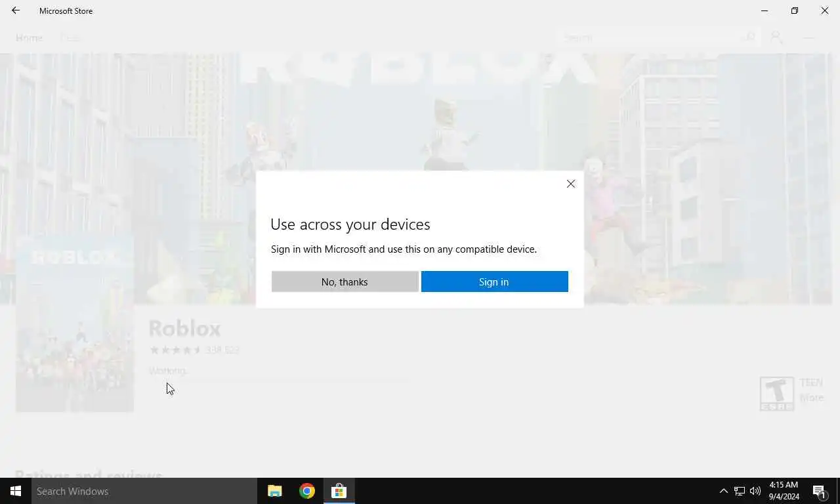Viewport: 840px width, 504px height.
Task: Click the search magnifier icon
Action: 751,37
